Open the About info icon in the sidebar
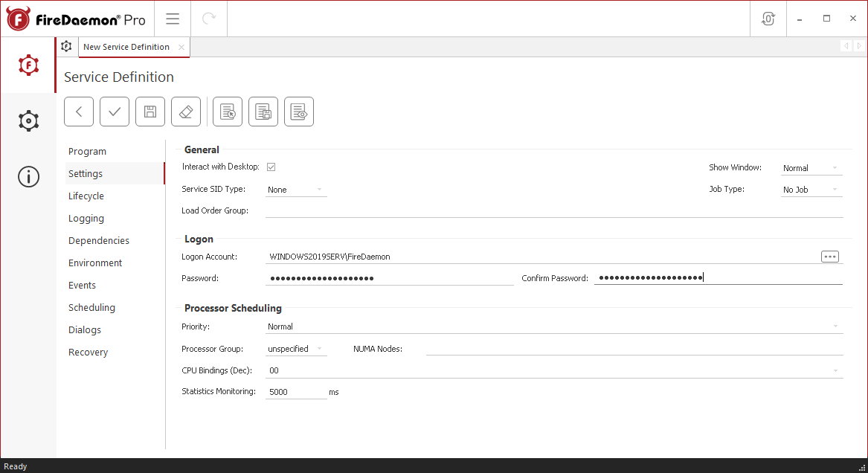 click(x=28, y=176)
